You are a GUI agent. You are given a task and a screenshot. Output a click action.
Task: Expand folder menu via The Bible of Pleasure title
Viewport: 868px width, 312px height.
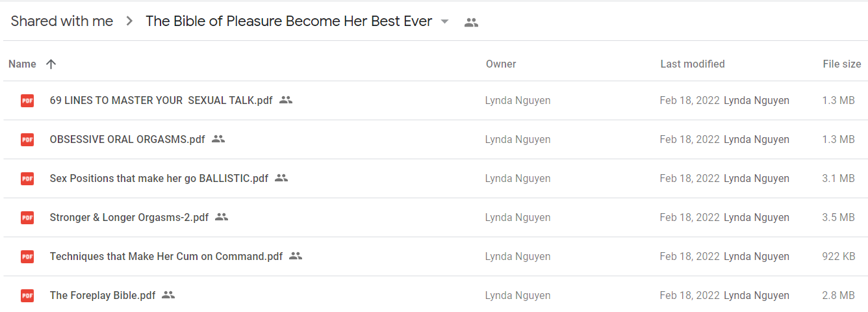289,21
